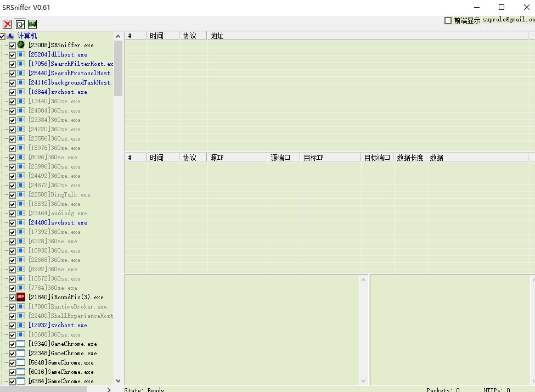Click the window icon of [6384]GameChrome.exe

[21, 381]
